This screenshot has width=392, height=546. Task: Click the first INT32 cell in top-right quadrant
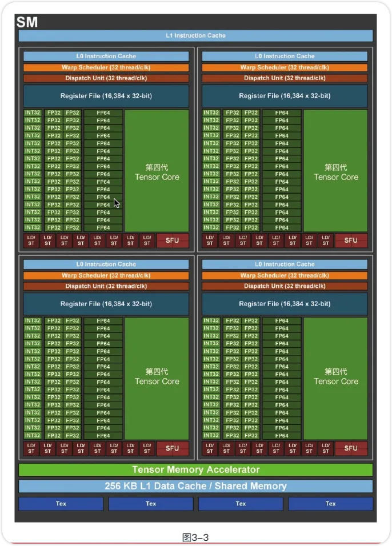211,113
